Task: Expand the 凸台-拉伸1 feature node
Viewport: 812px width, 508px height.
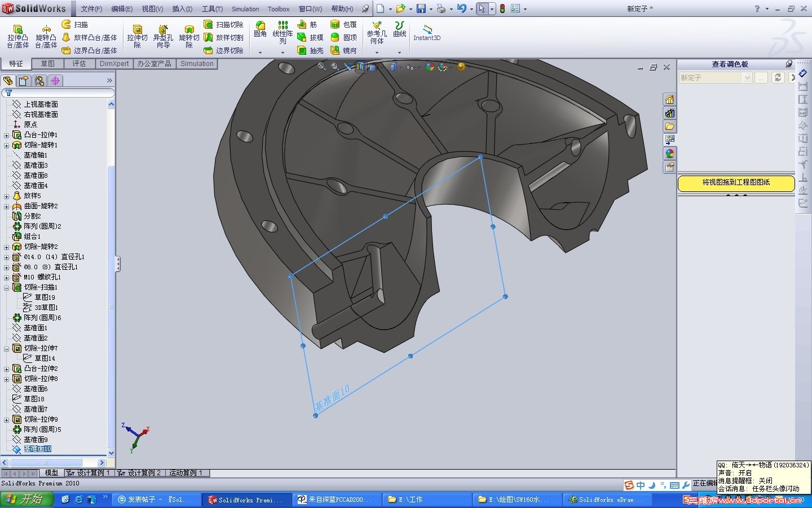Action: [6, 135]
